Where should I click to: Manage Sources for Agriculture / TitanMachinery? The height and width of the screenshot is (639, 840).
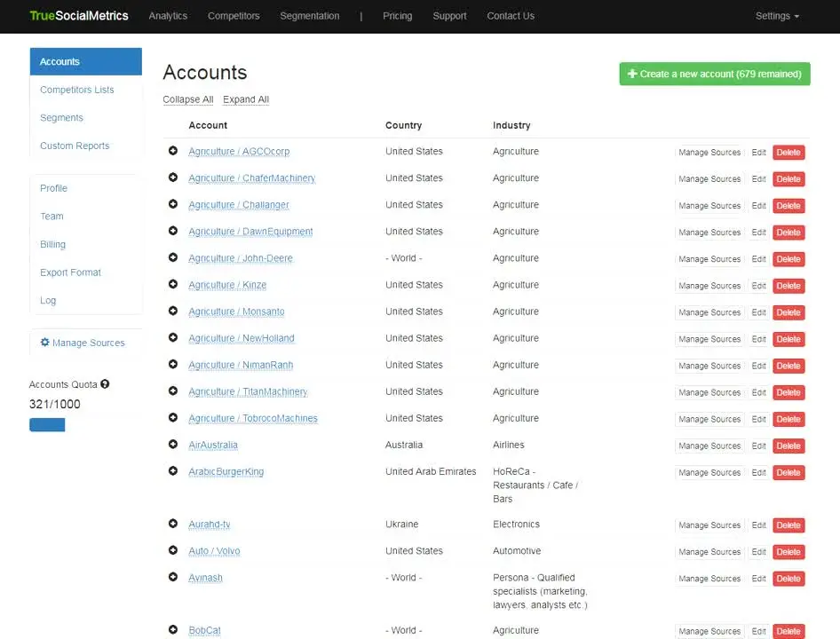coord(709,392)
